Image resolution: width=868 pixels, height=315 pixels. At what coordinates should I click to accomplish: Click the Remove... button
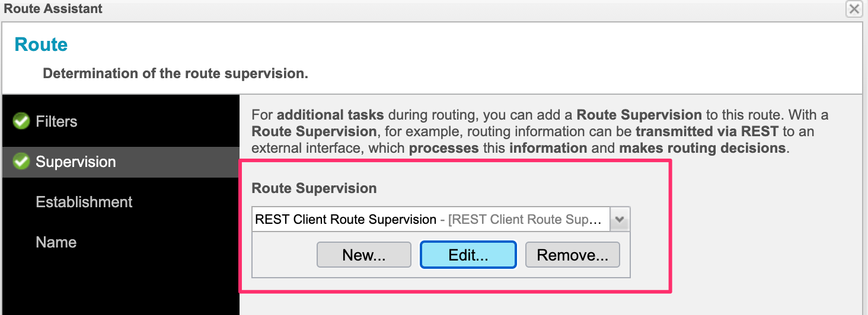(573, 255)
